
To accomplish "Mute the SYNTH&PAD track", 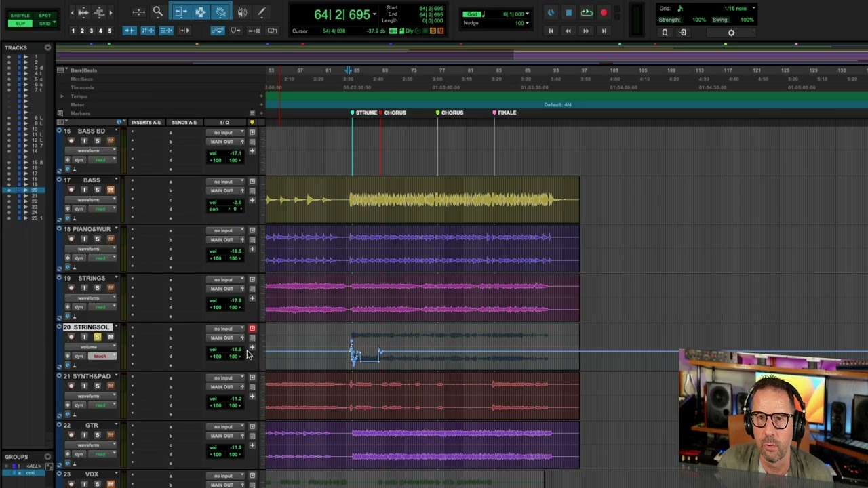I will [x=111, y=386].
